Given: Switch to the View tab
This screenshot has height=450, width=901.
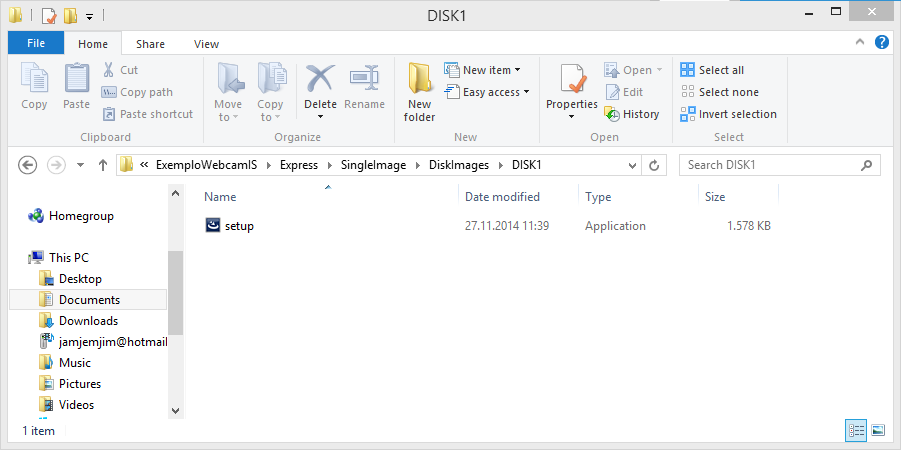Looking at the screenshot, I should (x=206, y=44).
